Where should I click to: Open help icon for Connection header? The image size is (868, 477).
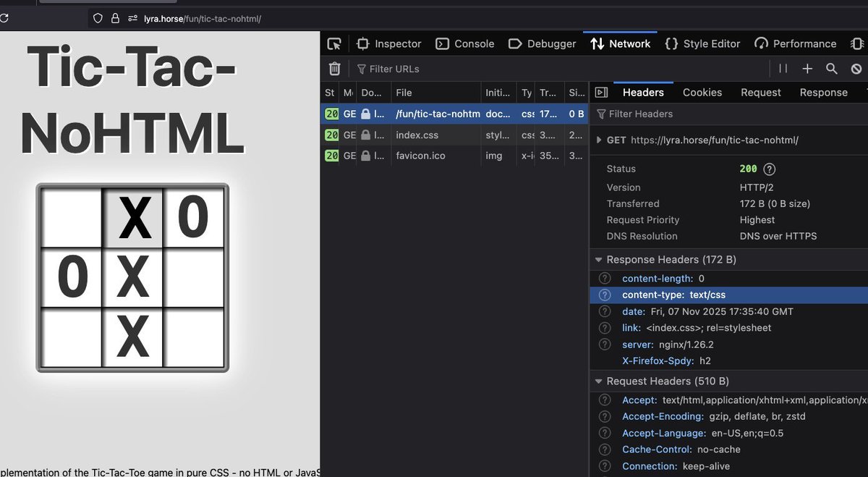coord(605,466)
